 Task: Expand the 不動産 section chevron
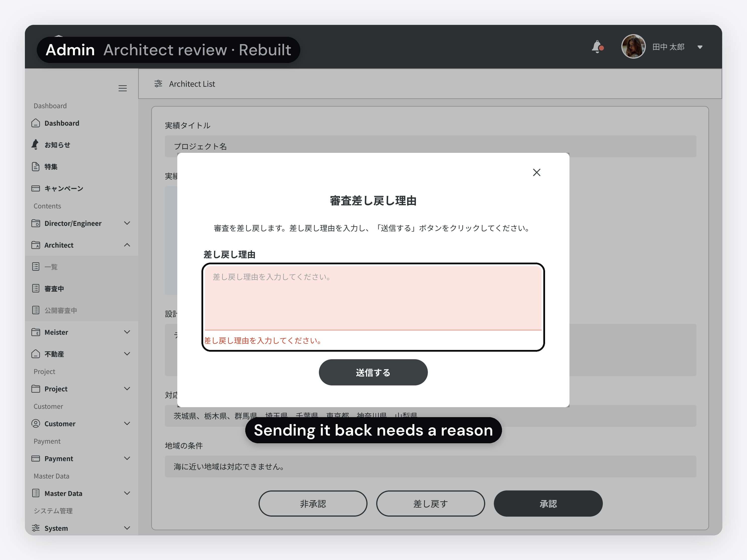click(x=127, y=354)
